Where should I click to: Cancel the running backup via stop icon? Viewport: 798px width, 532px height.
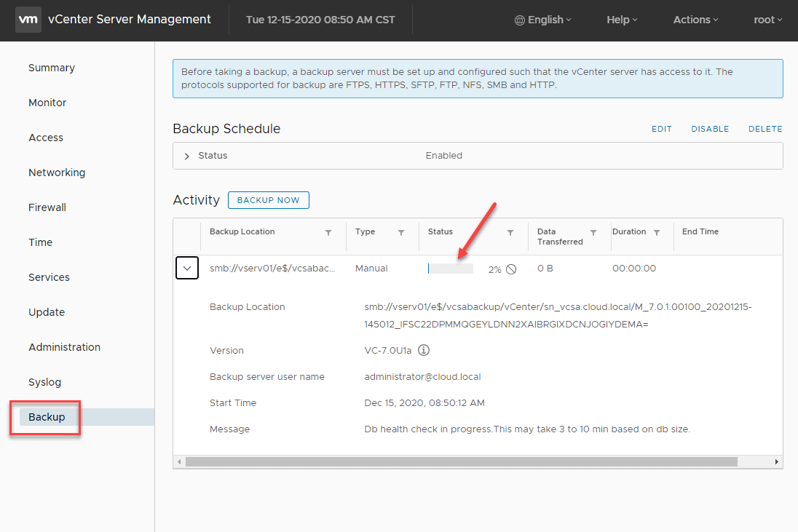point(511,269)
